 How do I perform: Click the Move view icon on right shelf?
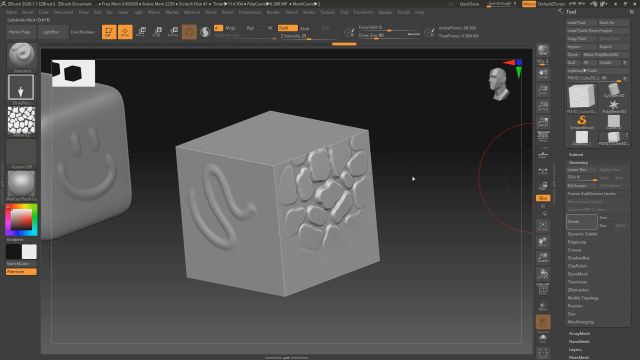(x=543, y=242)
